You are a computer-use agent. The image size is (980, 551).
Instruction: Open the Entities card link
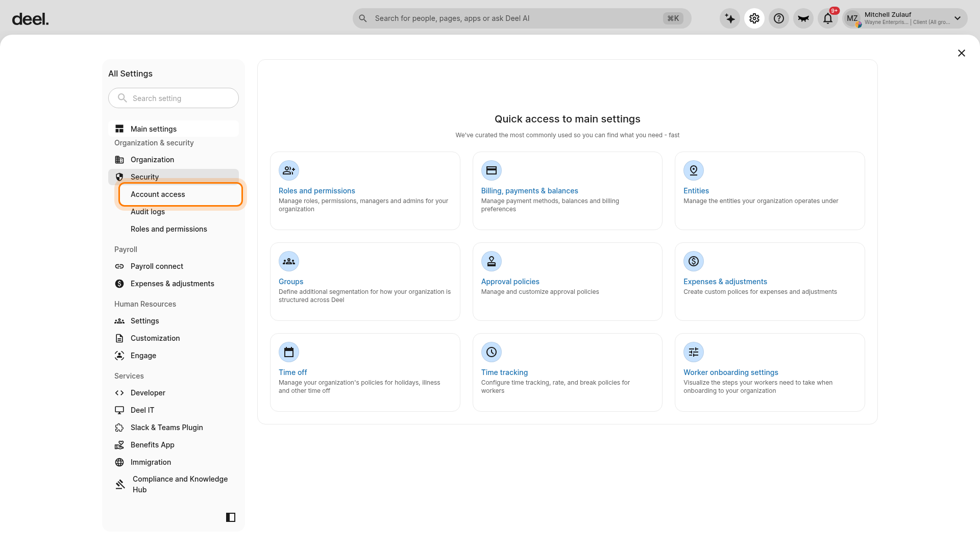[696, 191]
